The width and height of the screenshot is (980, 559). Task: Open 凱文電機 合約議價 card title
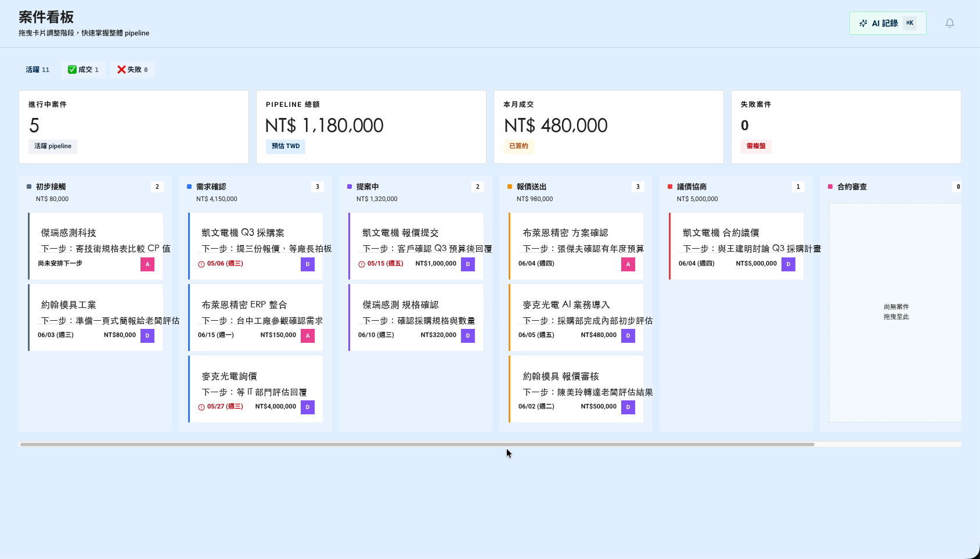click(x=721, y=233)
